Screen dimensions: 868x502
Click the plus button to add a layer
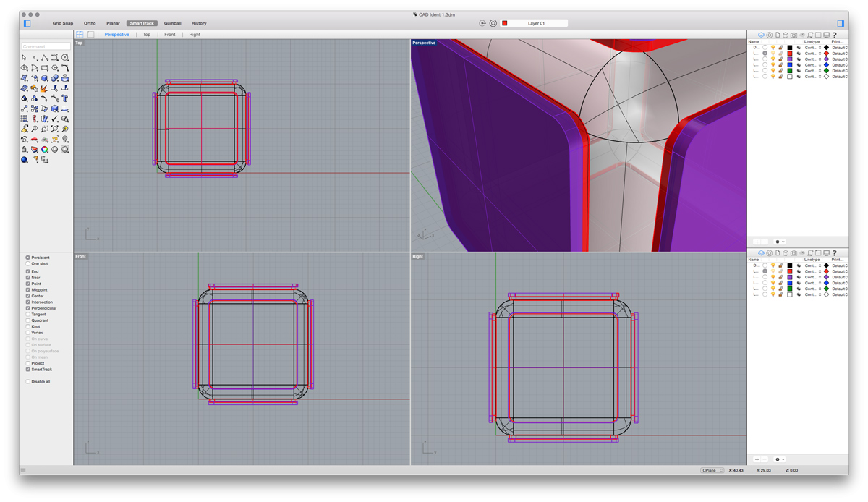[757, 242]
